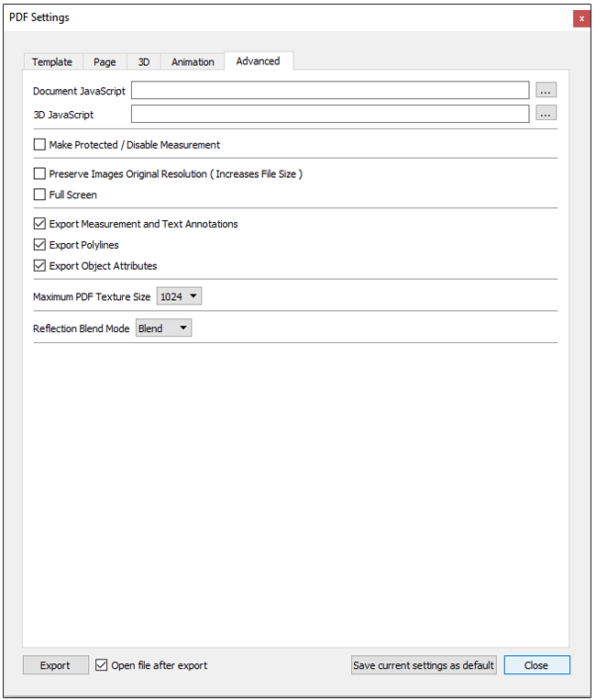The height and width of the screenshot is (700, 596).
Task: Click Save current settings as default
Action: (424, 665)
